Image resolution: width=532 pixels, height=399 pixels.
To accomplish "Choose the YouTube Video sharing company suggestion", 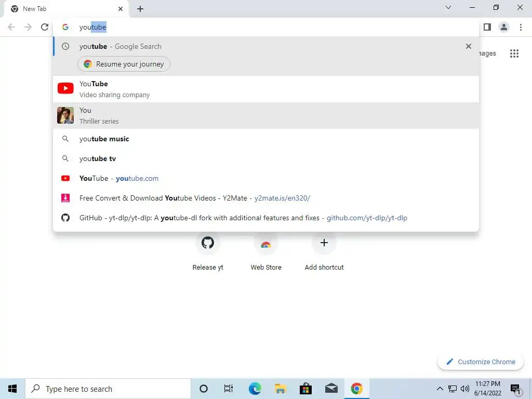I will click(x=266, y=89).
